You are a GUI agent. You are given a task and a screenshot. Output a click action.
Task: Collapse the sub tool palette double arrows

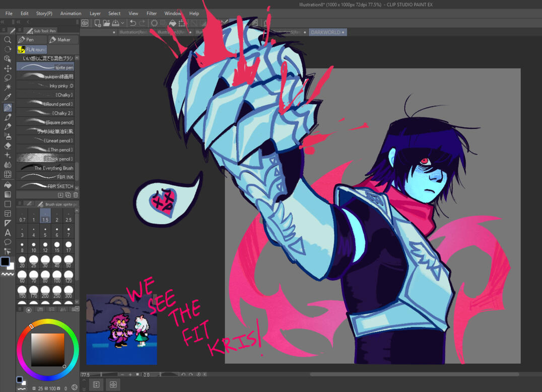tap(18, 22)
